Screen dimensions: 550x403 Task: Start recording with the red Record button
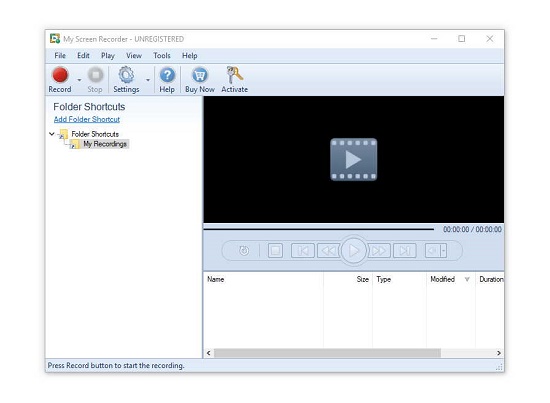(x=60, y=80)
